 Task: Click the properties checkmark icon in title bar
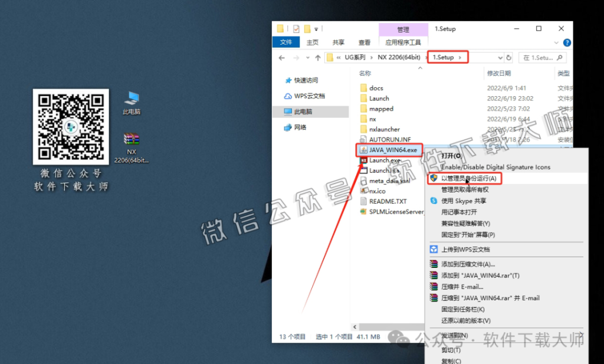tap(296, 29)
